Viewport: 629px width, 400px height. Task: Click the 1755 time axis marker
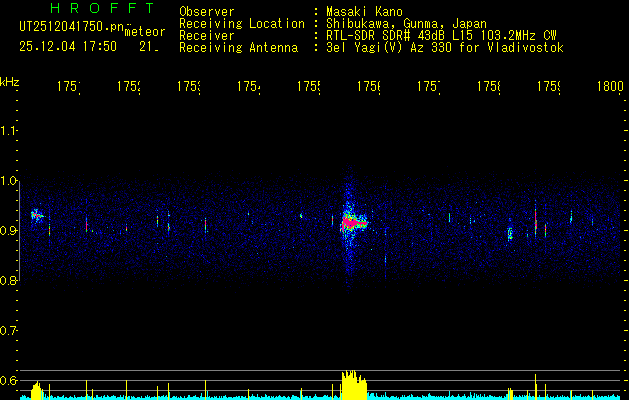pos(308,86)
